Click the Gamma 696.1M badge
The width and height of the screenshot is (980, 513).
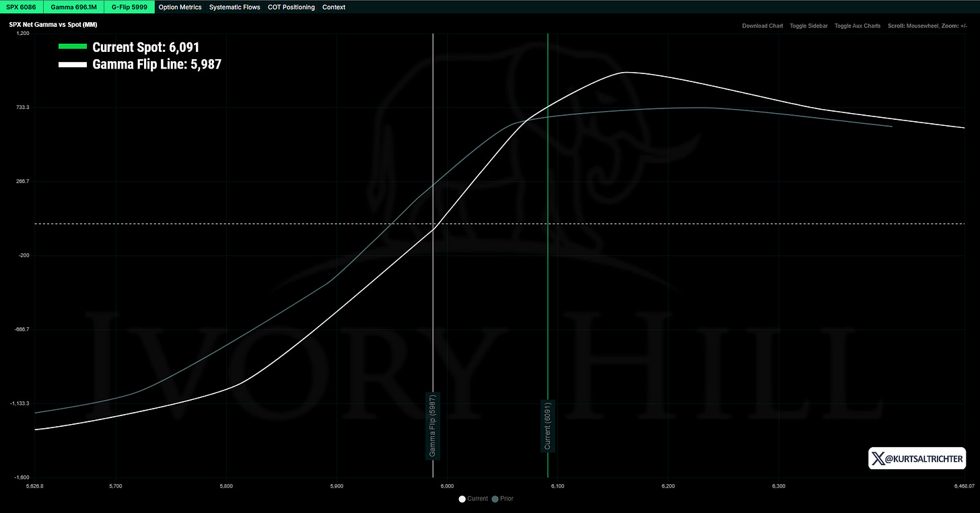(x=73, y=7)
